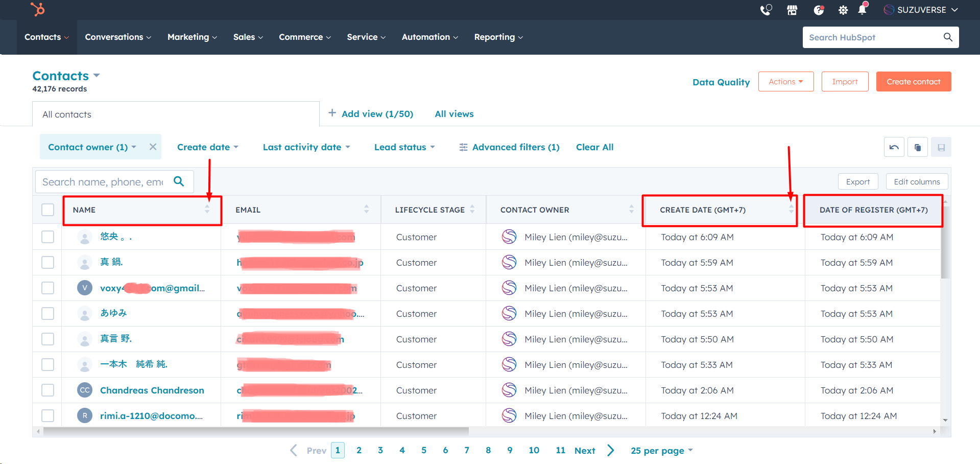Image resolution: width=980 pixels, height=464 pixels.
Task: Click the HubSpot sprocket logo
Action: click(38, 9)
